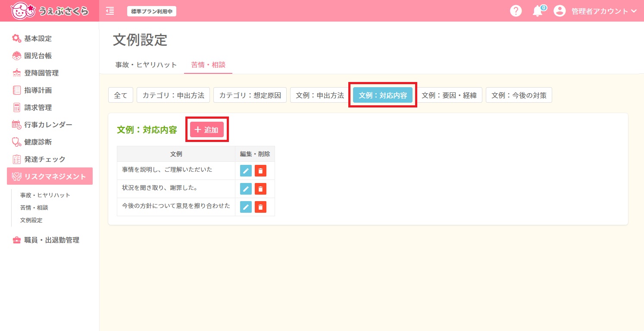Filter by 文例：申出方法
644x331 pixels.
click(320, 95)
